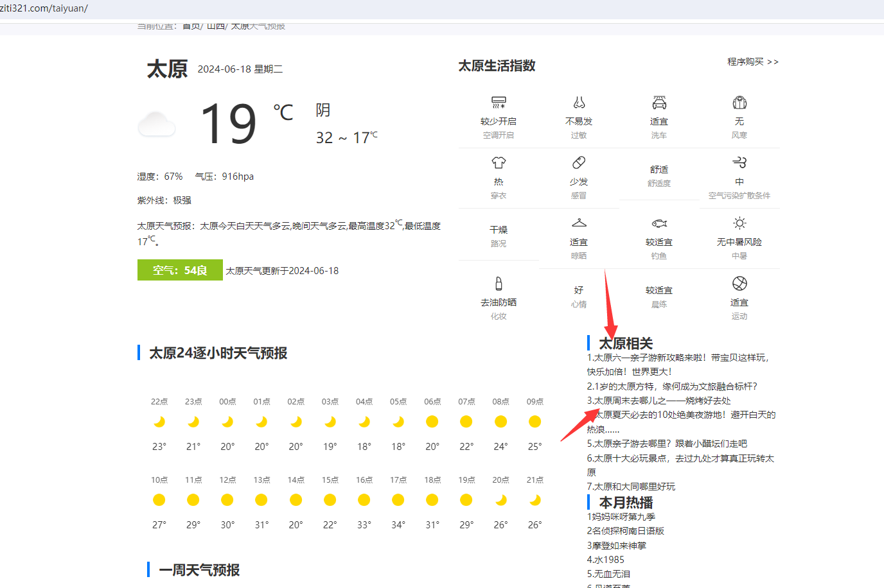Click the date 2024-06-18 星期二
The width and height of the screenshot is (884, 588).
pyautogui.click(x=240, y=69)
